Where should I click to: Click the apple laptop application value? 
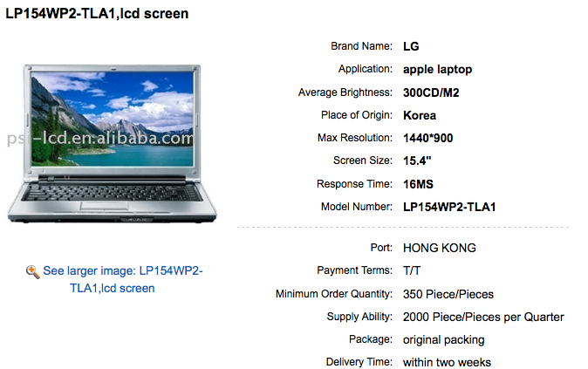click(437, 70)
